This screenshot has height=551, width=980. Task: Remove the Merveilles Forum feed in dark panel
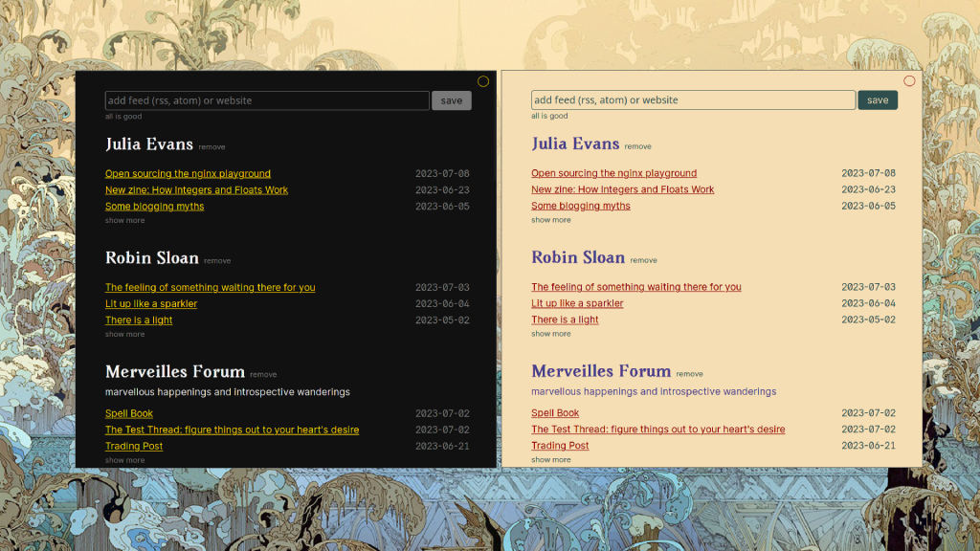click(x=263, y=375)
